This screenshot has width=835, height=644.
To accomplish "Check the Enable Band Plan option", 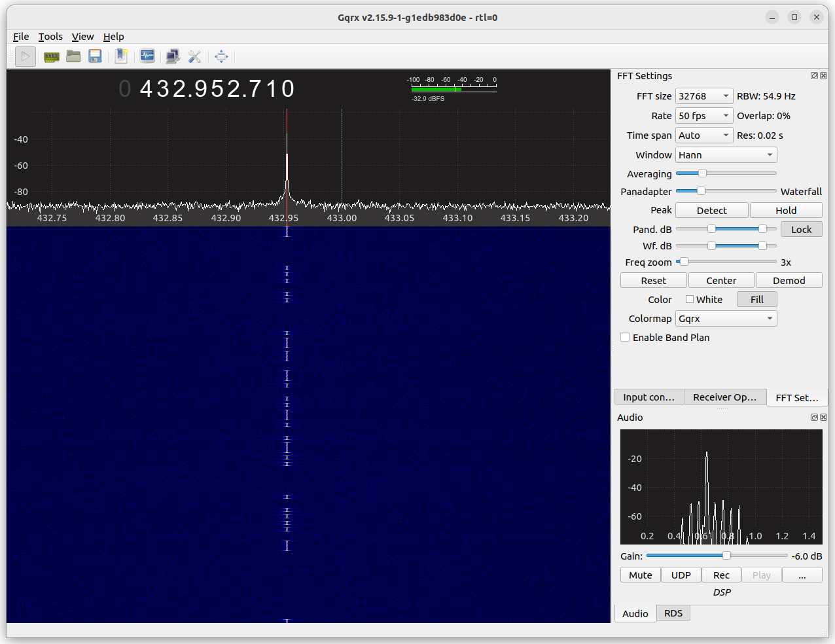I will click(625, 337).
